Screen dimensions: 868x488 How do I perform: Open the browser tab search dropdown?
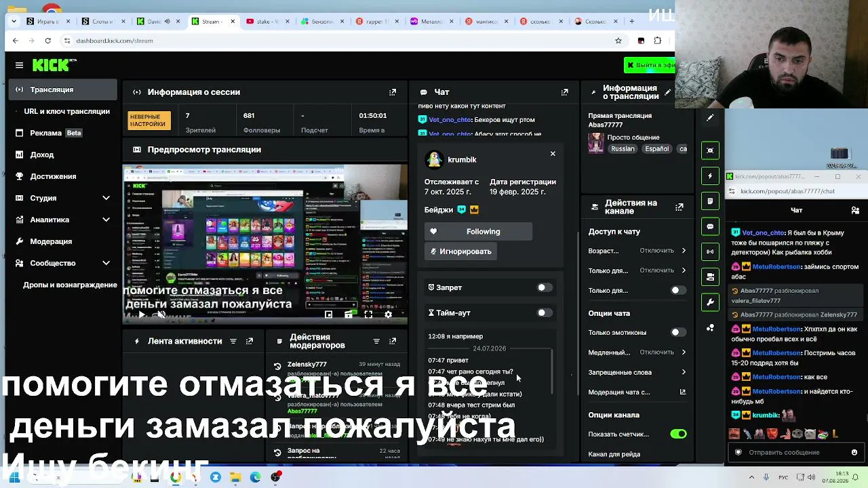pos(13,21)
